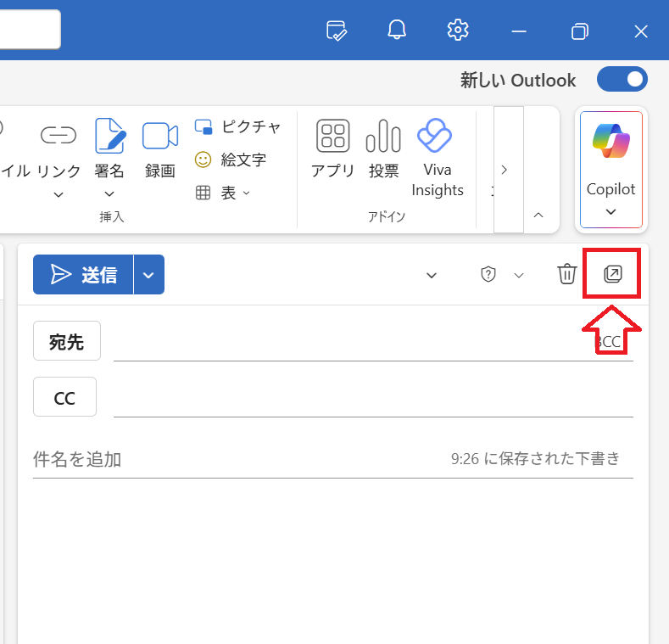Image resolution: width=669 pixels, height=644 pixels.
Task: Pop out message into new window
Action: pyautogui.click(x=613, y=274)
